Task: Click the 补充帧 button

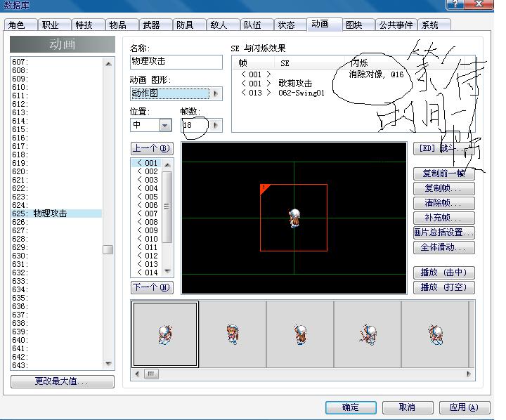Action: tap(443, 218)
